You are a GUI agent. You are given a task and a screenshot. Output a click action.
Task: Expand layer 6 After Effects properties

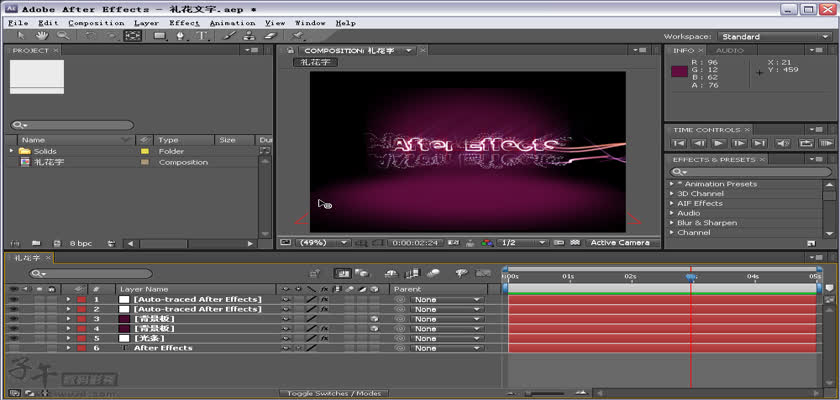[x=68, y=348]
